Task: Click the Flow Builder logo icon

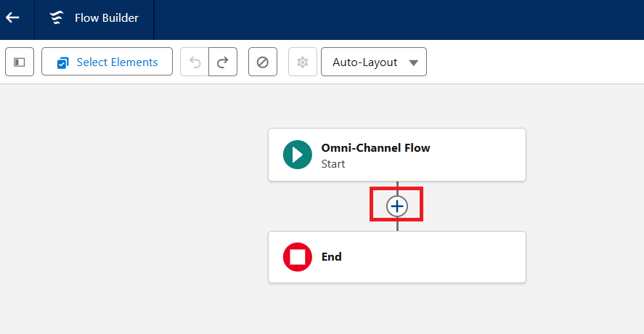Action: tap(57, 18)
